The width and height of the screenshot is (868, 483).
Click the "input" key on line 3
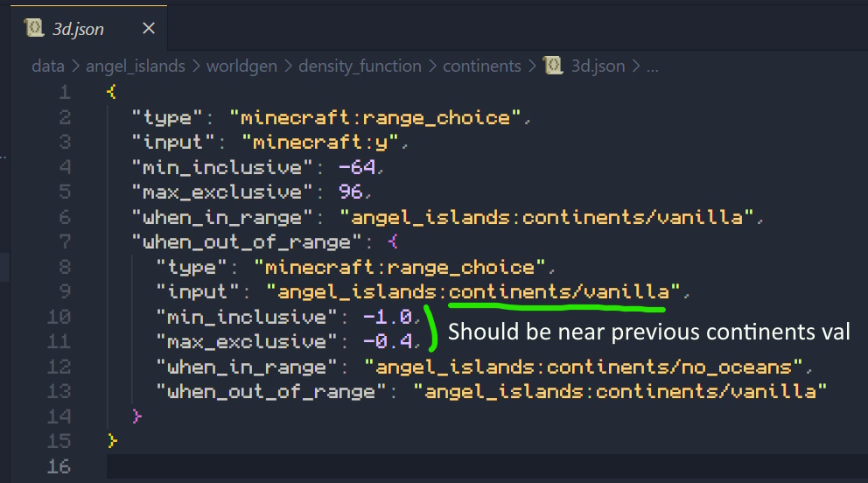point(174,143)
